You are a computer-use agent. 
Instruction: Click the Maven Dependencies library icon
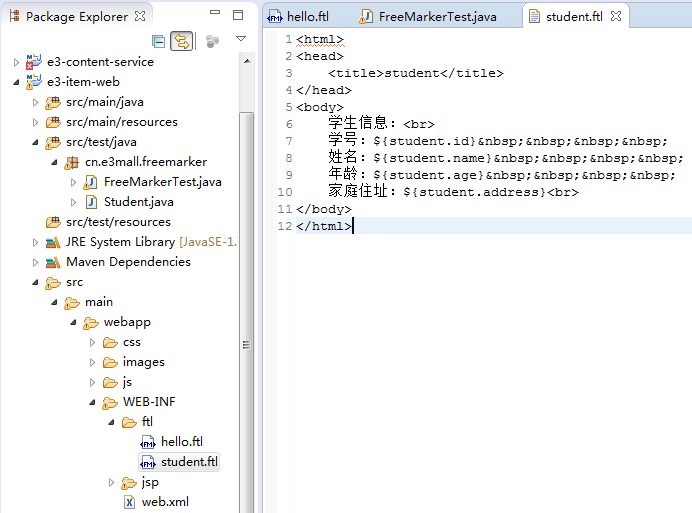53,262
